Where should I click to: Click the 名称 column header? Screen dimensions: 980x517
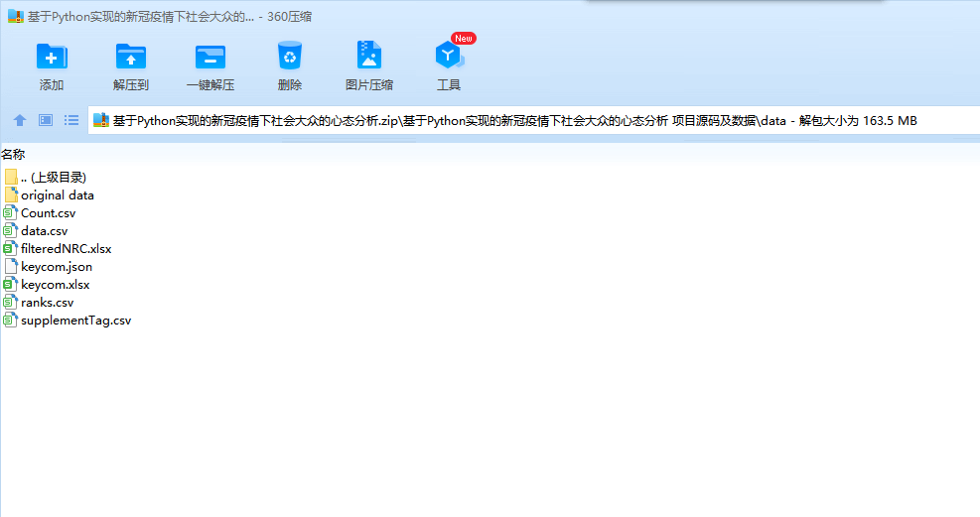13,154
